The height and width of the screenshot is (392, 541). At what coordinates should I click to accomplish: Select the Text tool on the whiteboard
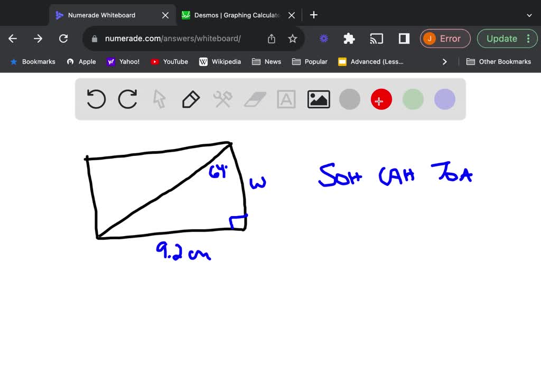pos(286,99)
